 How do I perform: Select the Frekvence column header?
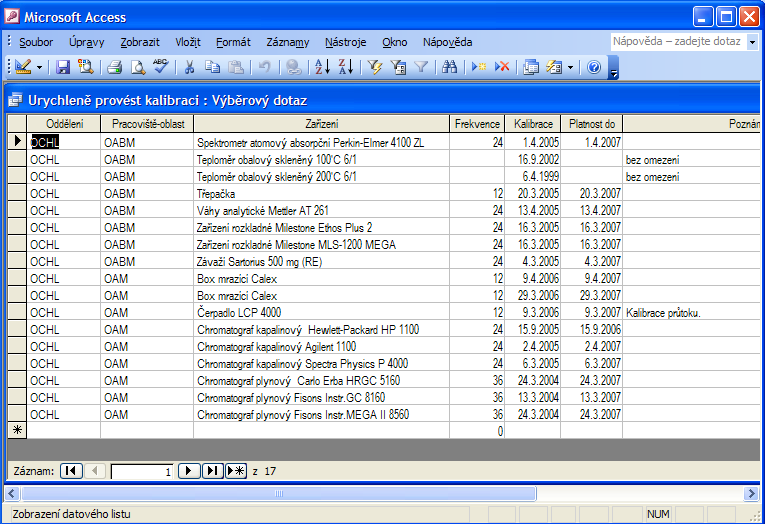(x=477, y=124)
